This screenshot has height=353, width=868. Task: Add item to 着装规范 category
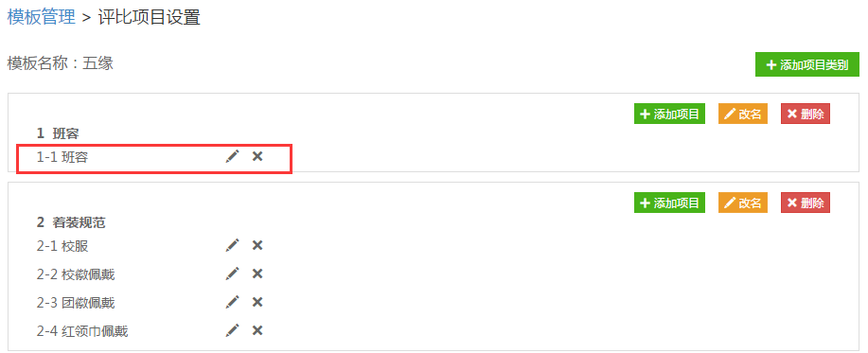coord(669,203)
